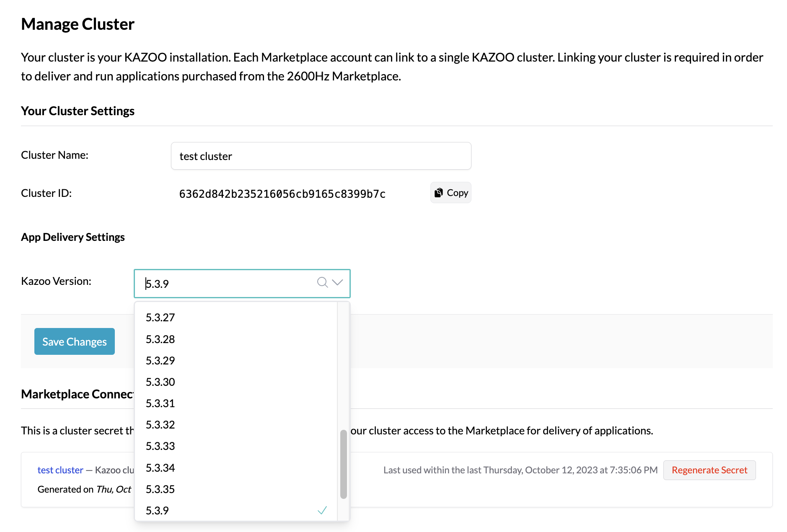
Task: Click the checkmark icon beside 5.3.9
Action: 322,510
